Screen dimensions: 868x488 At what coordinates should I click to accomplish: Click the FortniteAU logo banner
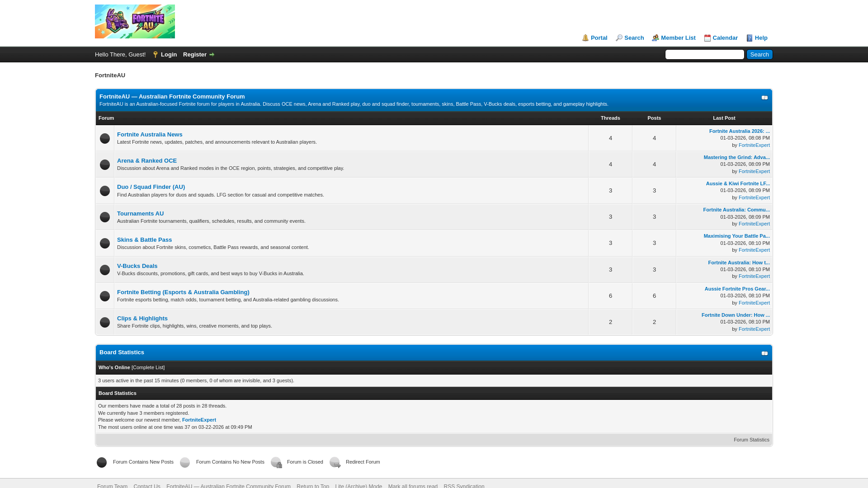[x=135, y=22]
